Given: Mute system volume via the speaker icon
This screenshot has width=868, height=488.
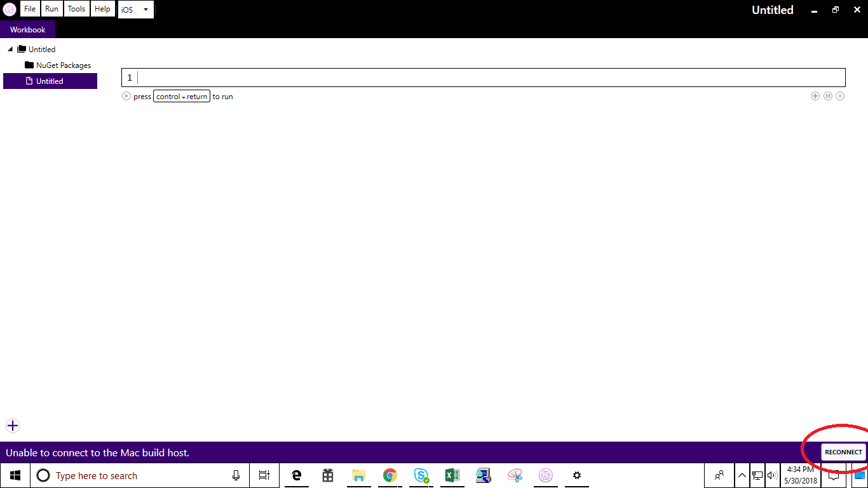Looking at the screenshot, I should (772, 475).
